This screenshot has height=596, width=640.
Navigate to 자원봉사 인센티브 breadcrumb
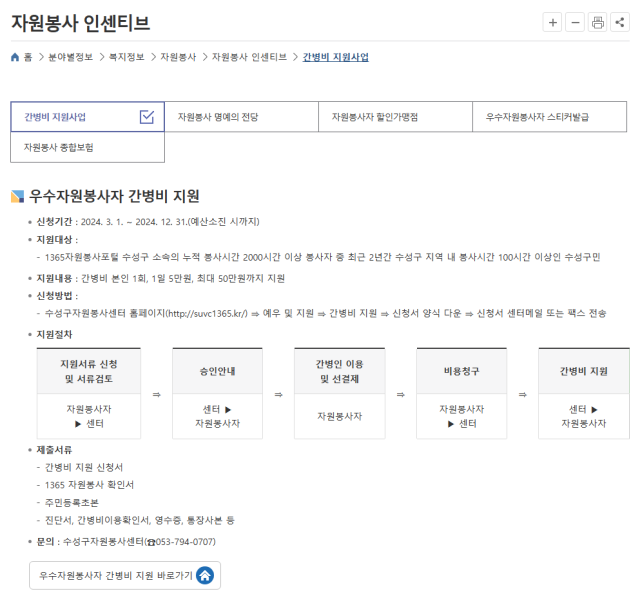[249, 57]
